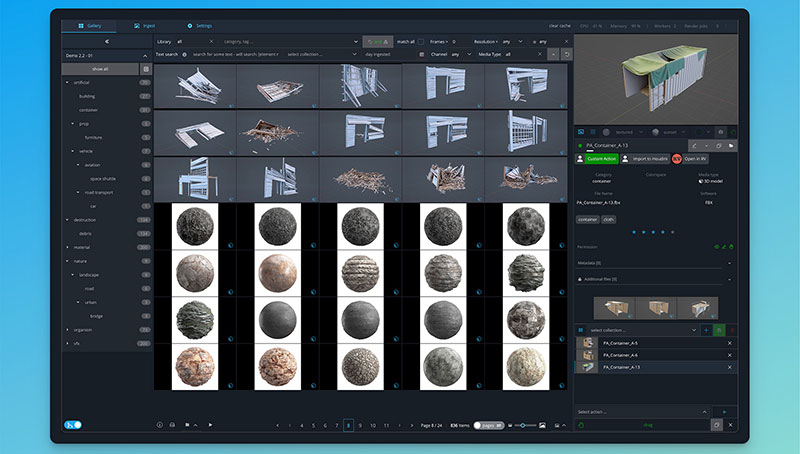This screenshot has height=454, width=800.
Task: Toggle the and filter mode button
Action: pos(378,41)
